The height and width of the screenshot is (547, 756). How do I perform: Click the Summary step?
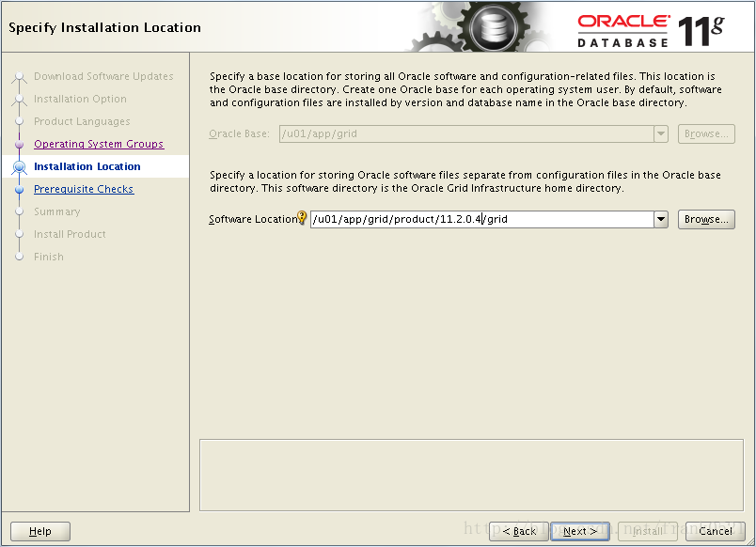coord(57,211)
